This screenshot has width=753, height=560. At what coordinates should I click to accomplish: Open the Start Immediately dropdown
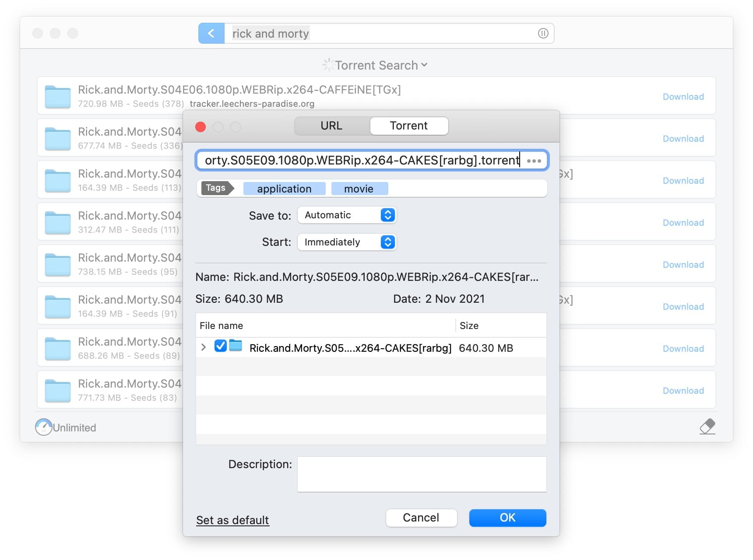pyautogui.click(x=347, y=242)
